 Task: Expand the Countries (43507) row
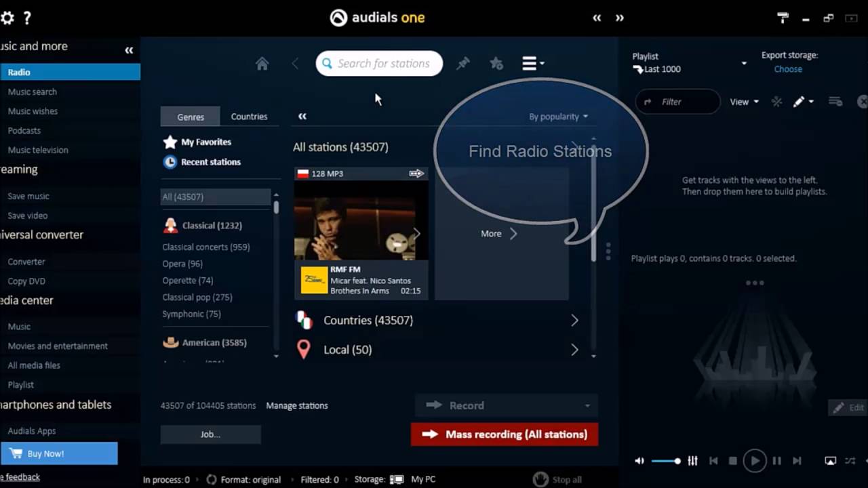pyautogui.click(x=438, y=320)
